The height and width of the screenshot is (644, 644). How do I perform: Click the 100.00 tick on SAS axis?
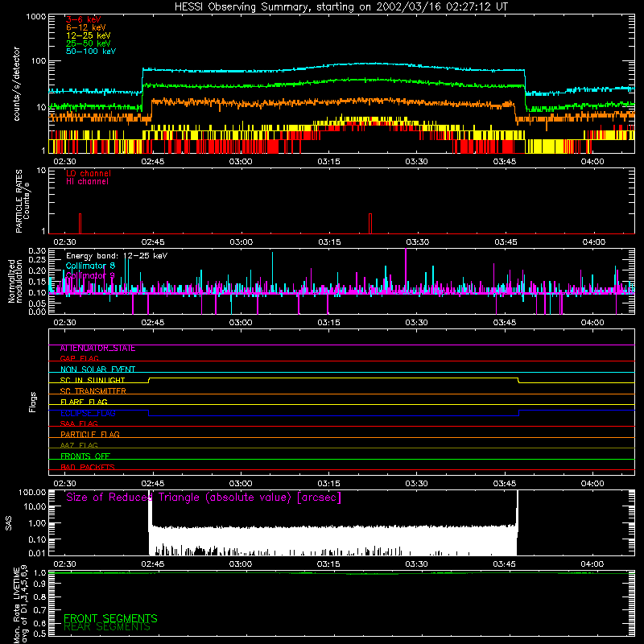(32, 492)
